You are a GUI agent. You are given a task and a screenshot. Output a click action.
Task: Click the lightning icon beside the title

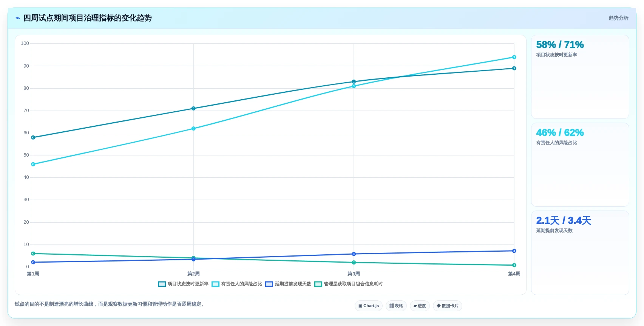pyautogui.click(x=17, y=18)
